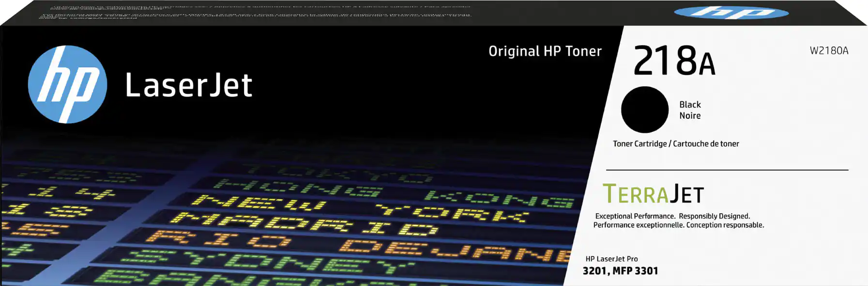Click the large blue HP logo circle
The image size is (868, 286).
point(67,84)
